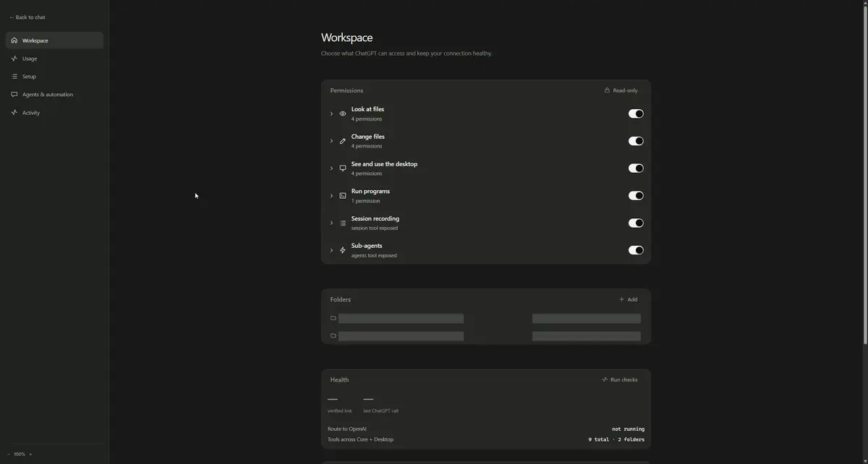868x464 pixels.
Task: Click the '1 permission' subtitle under Run programs
Action: pyautogui.click(x=365, y=201)
